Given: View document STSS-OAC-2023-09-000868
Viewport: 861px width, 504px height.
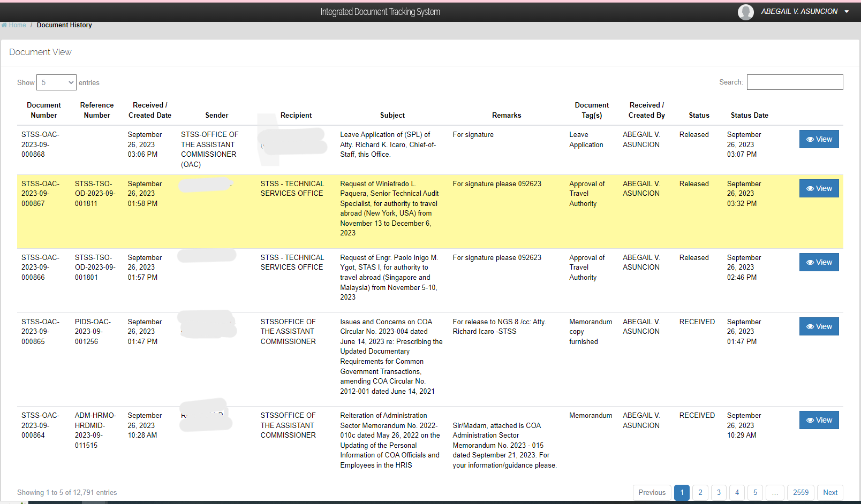Looking at the screenshot, I should pos(819,139).
